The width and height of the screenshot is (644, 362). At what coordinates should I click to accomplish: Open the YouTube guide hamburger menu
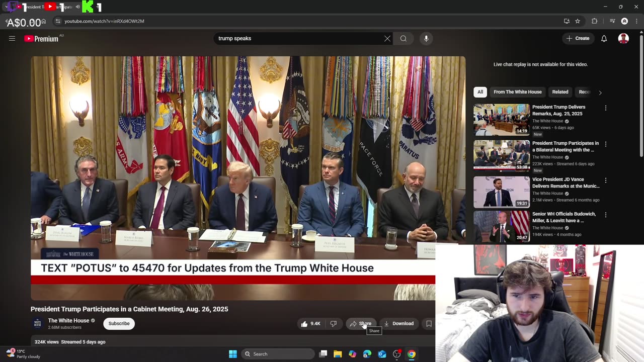12,39
